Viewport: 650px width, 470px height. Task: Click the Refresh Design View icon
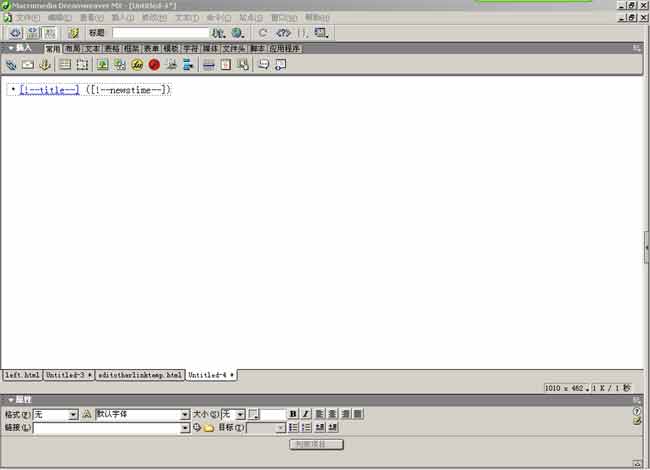tap(263, 33)
